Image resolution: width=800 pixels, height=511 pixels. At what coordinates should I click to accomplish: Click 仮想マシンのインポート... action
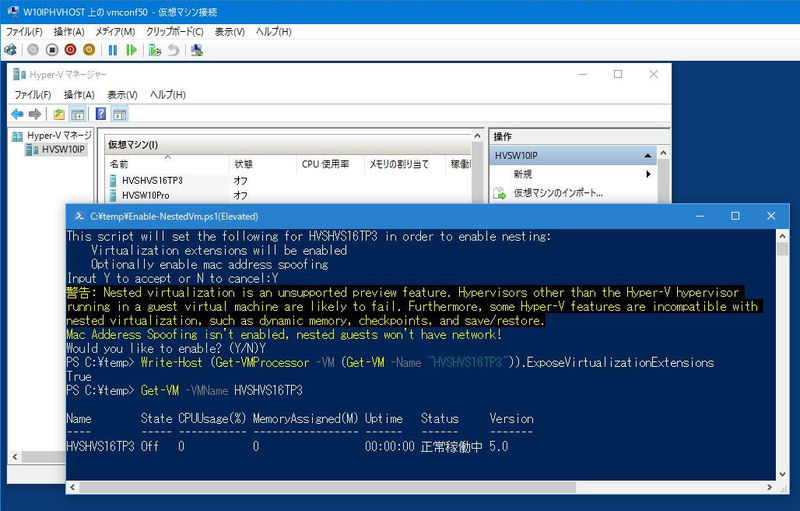coord(558,193)
